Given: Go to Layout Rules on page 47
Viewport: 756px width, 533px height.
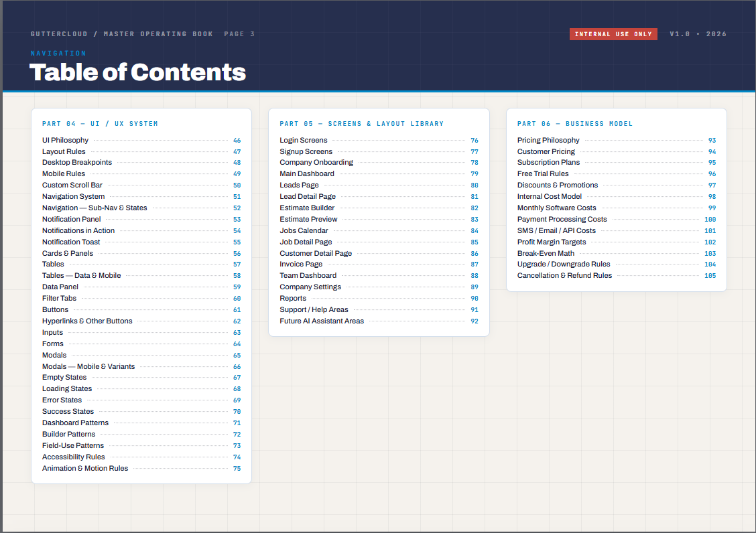Looking at the screenshot, I should [141, 151].
